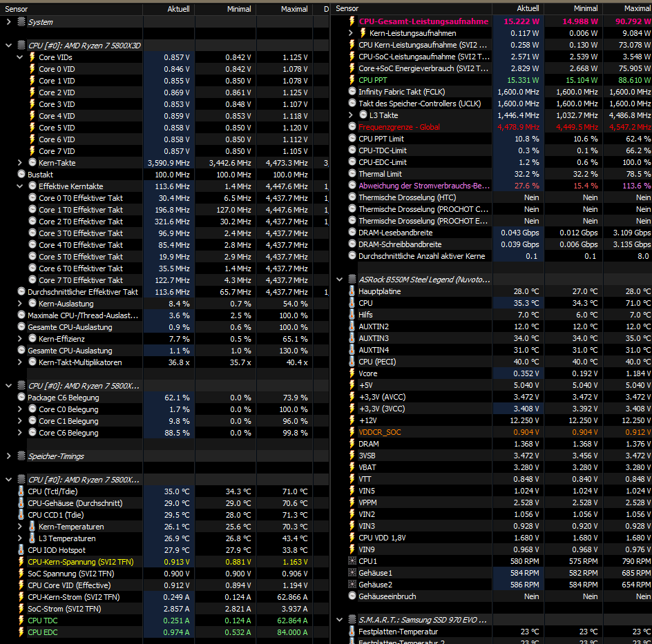Image resolution: width=652 pixels, height=644 pixels.
Task: Click the icon next to DRAM-Lesebandbreite
Action: point(354,233)
